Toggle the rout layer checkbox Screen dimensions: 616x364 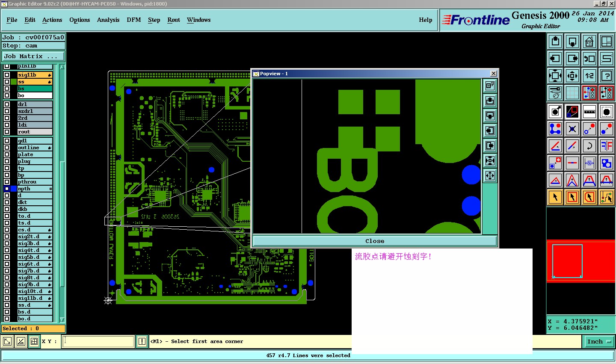click(7, 132)
